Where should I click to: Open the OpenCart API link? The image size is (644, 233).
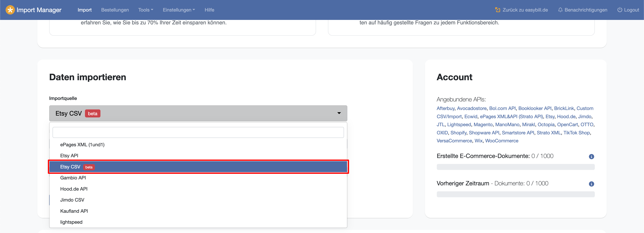[x=567, y=125]
